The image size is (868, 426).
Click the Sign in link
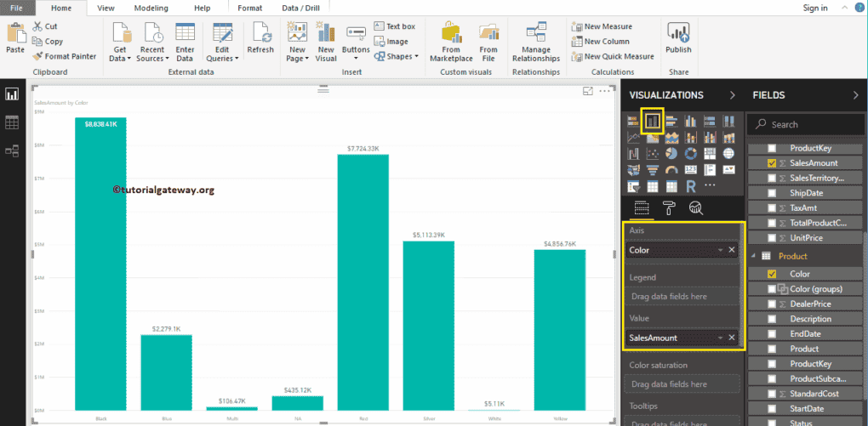[x=814, y=8]
